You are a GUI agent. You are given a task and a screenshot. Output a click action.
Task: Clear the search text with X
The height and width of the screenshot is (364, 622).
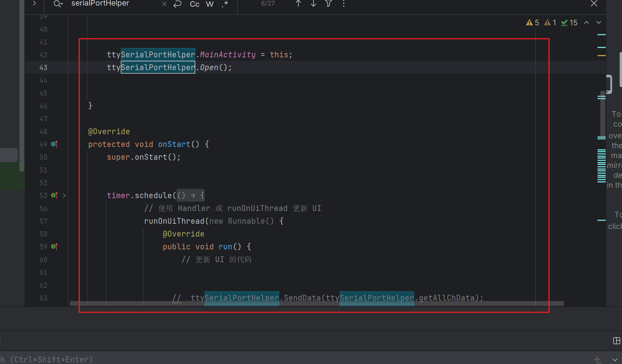point(164,4)
